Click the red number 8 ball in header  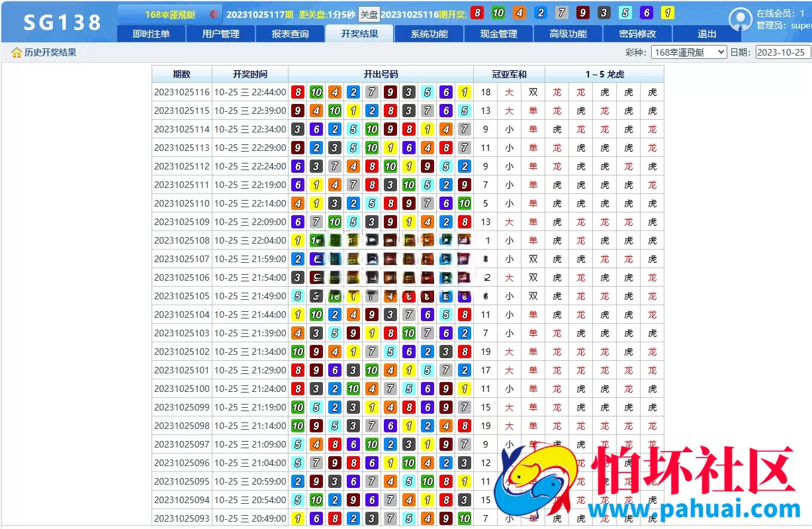click(x=477, y=13)
